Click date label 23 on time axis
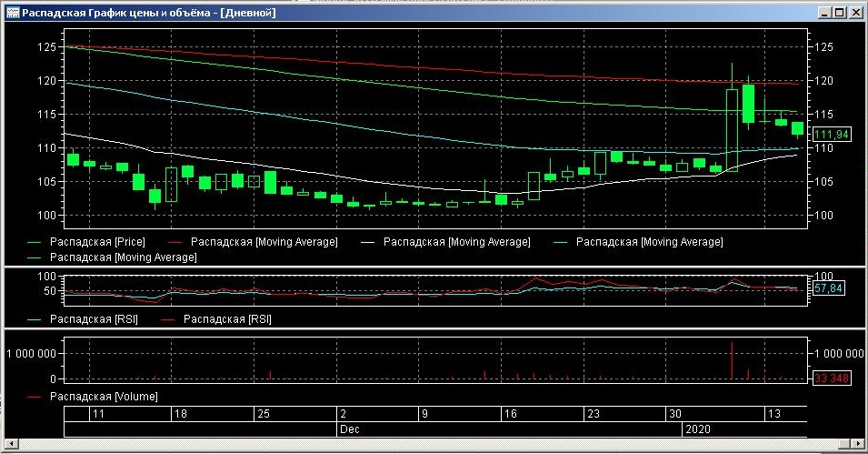This screenshot has height=454, width=868. [594, 414]
